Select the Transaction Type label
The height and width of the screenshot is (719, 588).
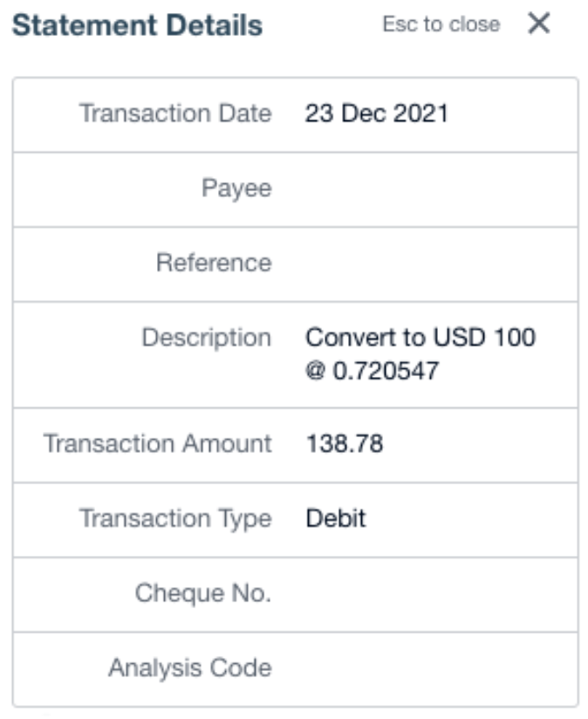175,518
